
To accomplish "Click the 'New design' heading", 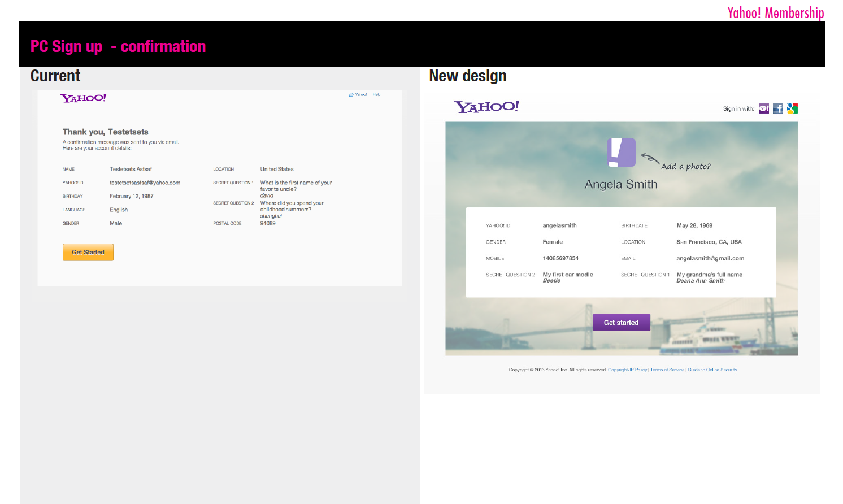I will tap(468, 76).
